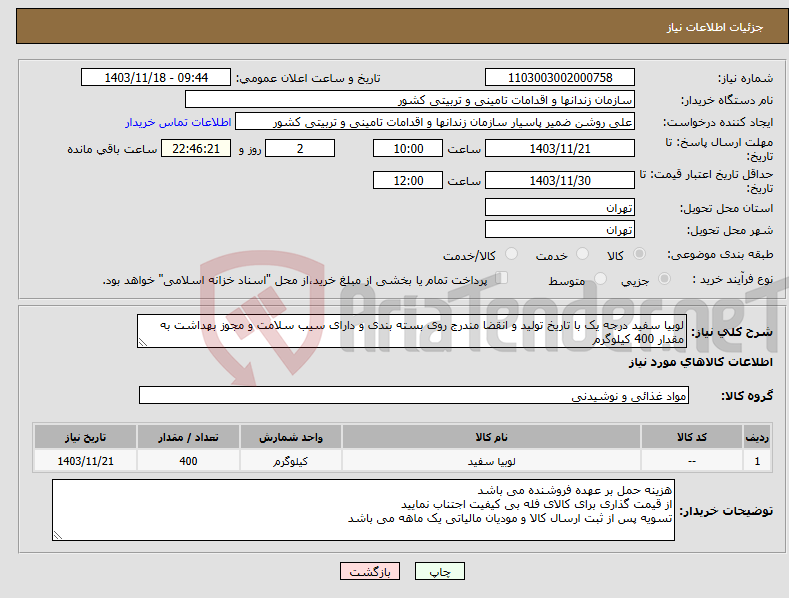Open the اطلاعات تماس خریدار link
This screenshot has width=789, height=598.
click(178, 122)
